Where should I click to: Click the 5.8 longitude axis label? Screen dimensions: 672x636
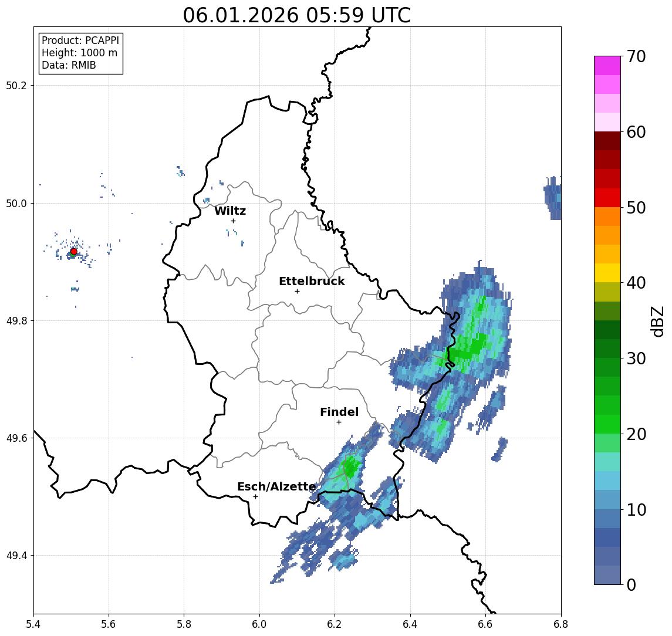click(x=184, y=624)
